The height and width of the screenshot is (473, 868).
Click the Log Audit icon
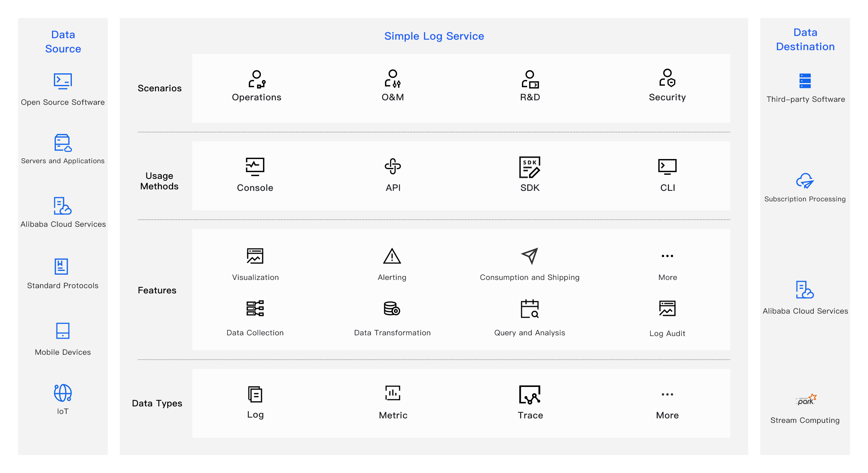(x=667, y=308)
